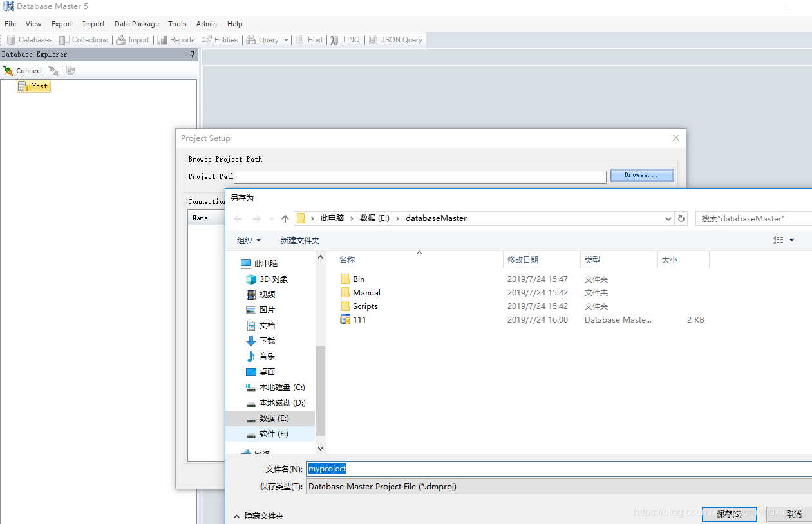Open the Data Package menu
This screenshot has width=812, height=524.
137,24
